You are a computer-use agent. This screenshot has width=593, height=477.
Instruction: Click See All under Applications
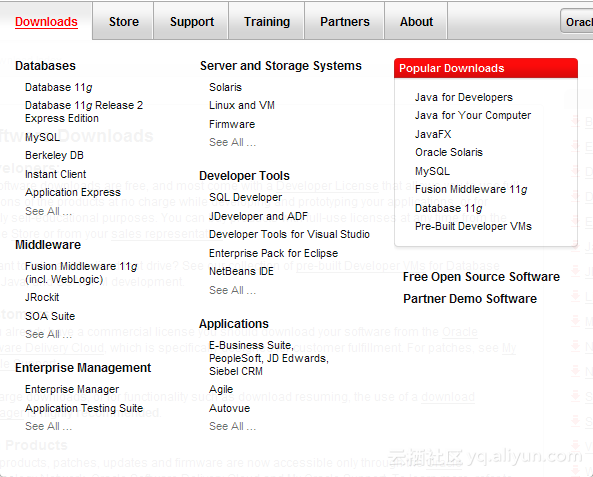(233, 426)
